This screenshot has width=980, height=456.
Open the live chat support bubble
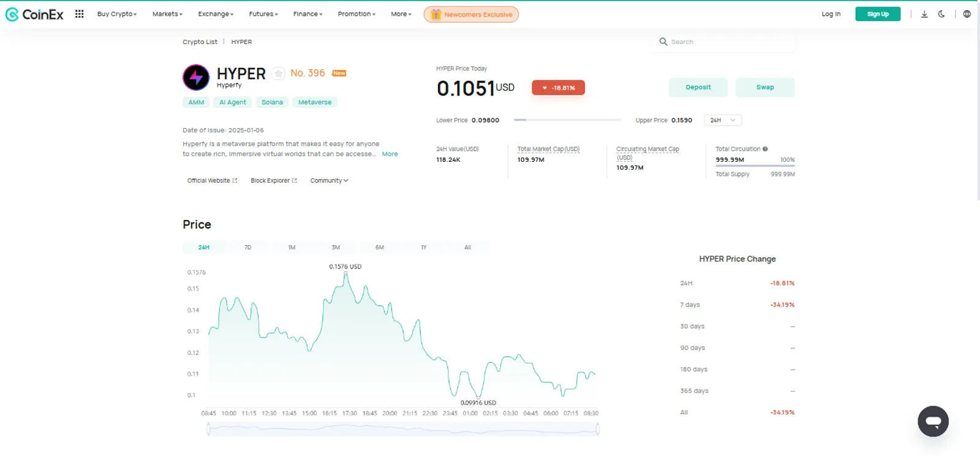(x=933, y=421)
